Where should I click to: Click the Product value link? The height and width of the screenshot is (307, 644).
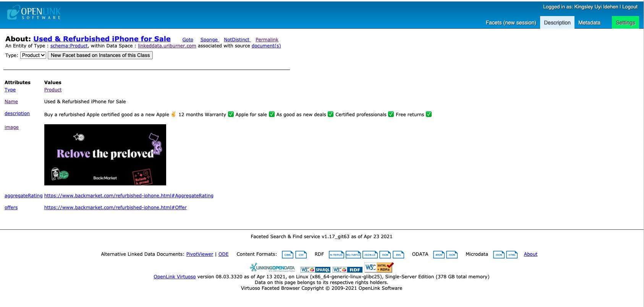(53, 90)
